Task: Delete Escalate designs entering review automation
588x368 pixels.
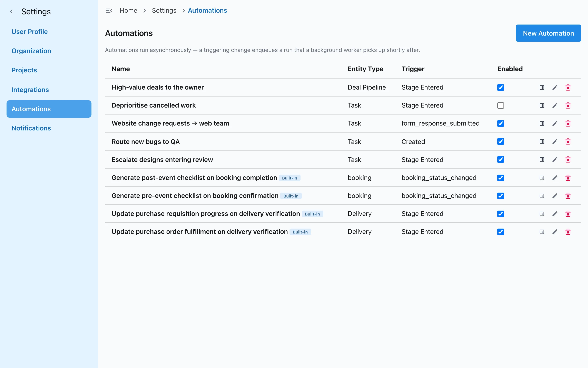Action: [x=568, y=159]
